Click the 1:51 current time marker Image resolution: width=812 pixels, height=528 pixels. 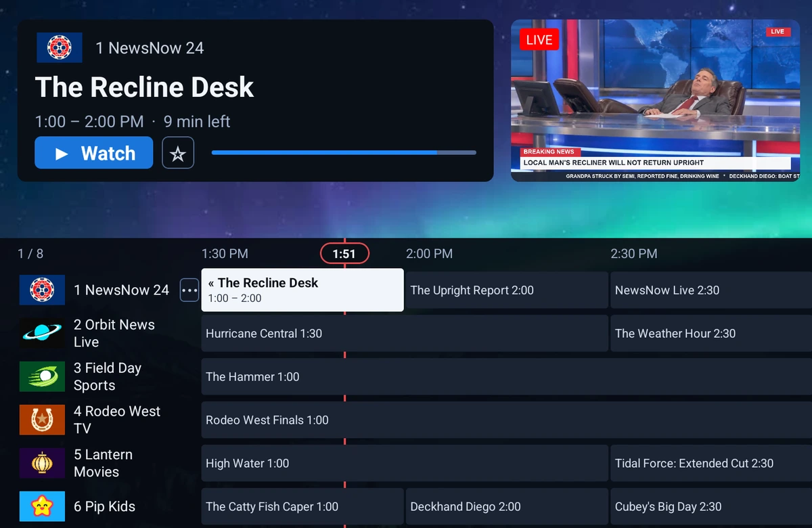click(x=344, y=254)
